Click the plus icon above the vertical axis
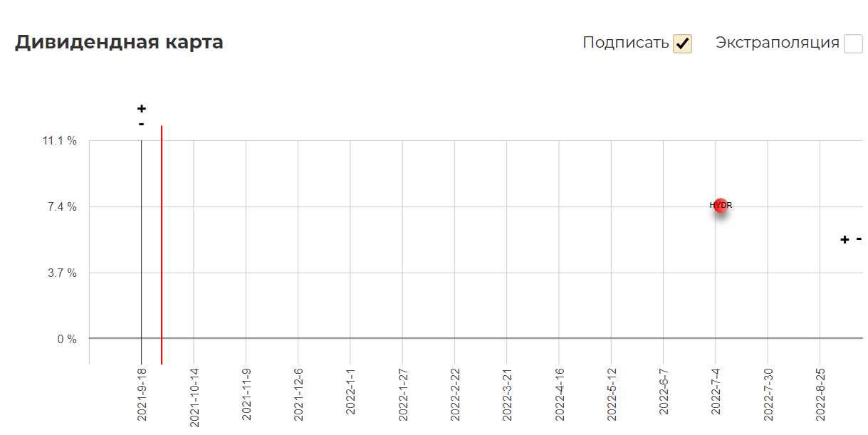Viewport: 868px width, 435px height. pyautogui.click(x=142, y=109)
